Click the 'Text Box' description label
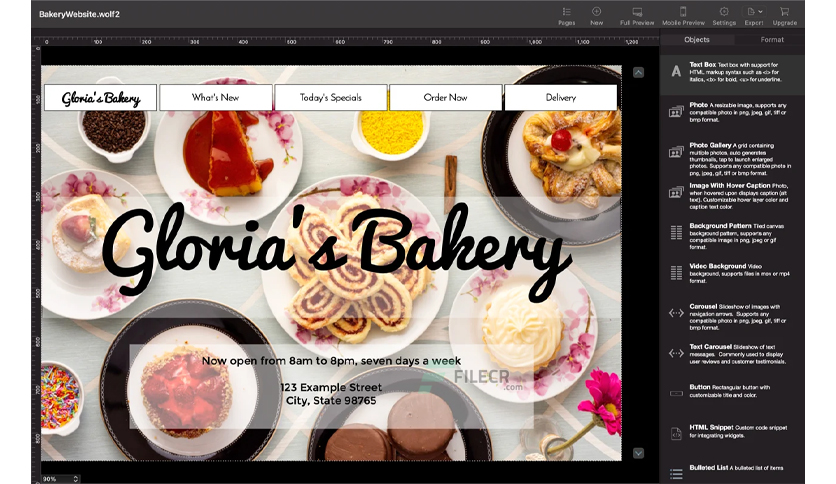 [702, 64]
